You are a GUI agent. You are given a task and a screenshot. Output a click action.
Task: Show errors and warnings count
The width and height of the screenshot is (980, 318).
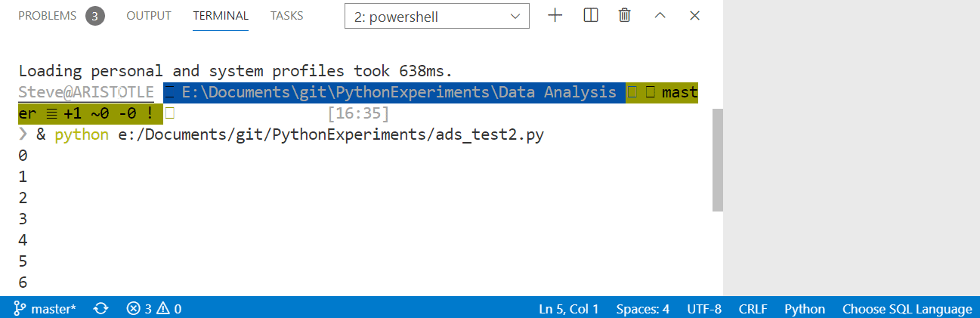pyautogui.click(x=153, y=308)
